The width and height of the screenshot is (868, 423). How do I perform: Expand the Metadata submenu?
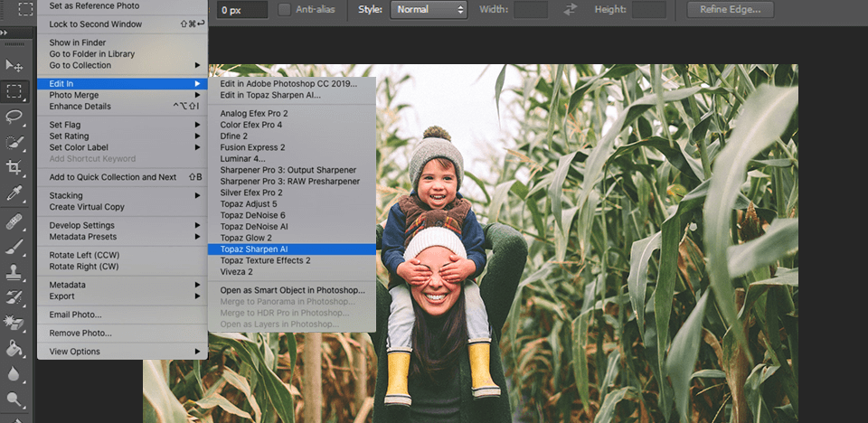click(122, 285)
